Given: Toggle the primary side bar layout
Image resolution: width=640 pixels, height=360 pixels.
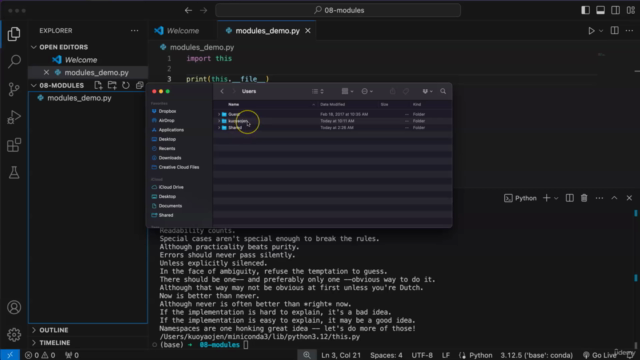Looking at the screenshot, I should [x=585, y=10].
